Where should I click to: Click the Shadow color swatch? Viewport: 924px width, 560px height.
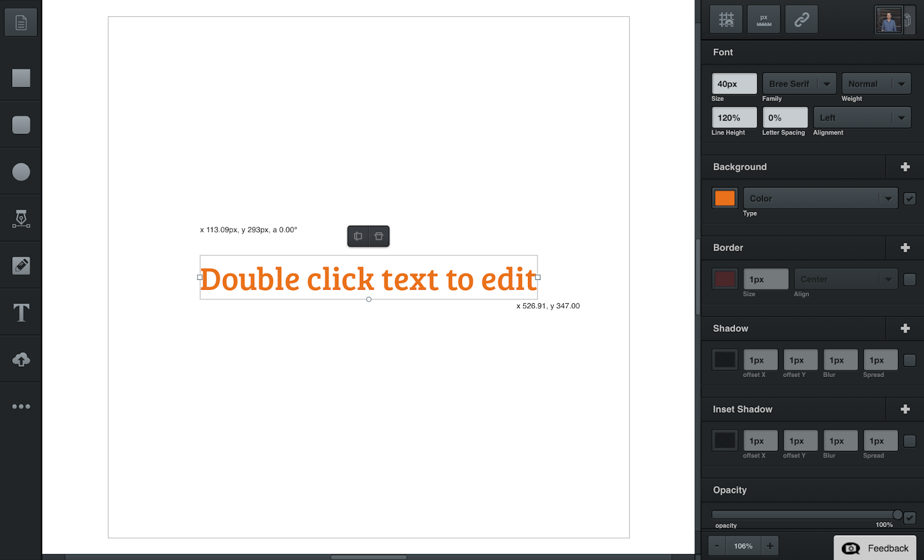[x=725, y=360]
